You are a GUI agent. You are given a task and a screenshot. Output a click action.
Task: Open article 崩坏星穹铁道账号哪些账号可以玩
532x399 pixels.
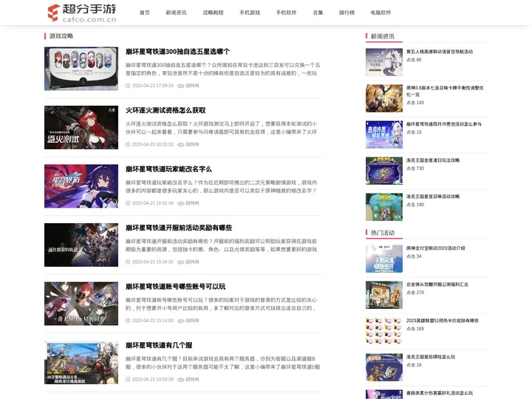click(x=175, y=287)
